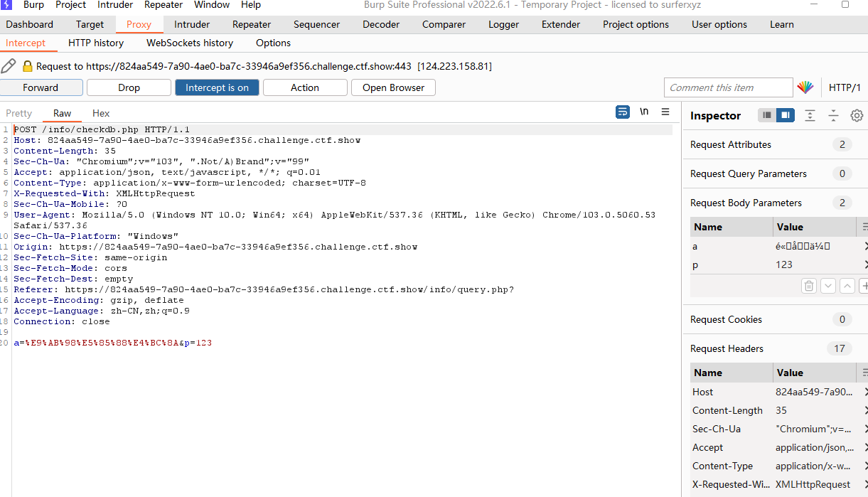Delete selected body parameter trash icon
Screen dimensions: 868x497
coord(809,286)
